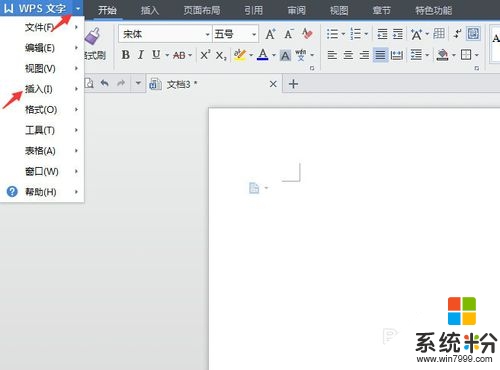Image resolution: width=500 pixels, height=370 pixels.
Task: Click the phonetic guide wén icon
Action: coord(301,55)
